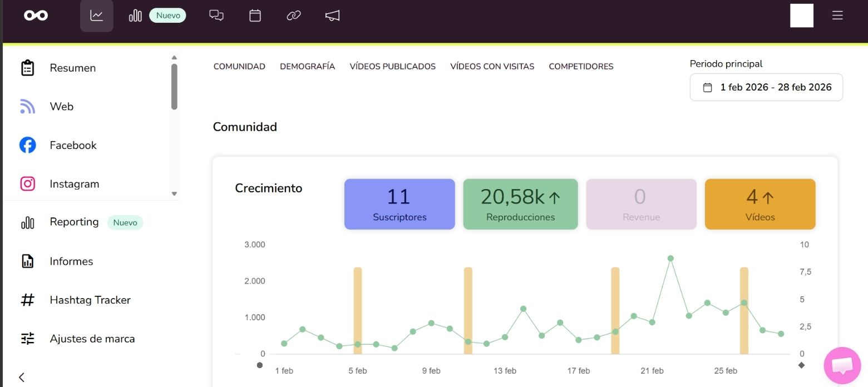Click the pink chat support bubble

(x=842, y=366)
